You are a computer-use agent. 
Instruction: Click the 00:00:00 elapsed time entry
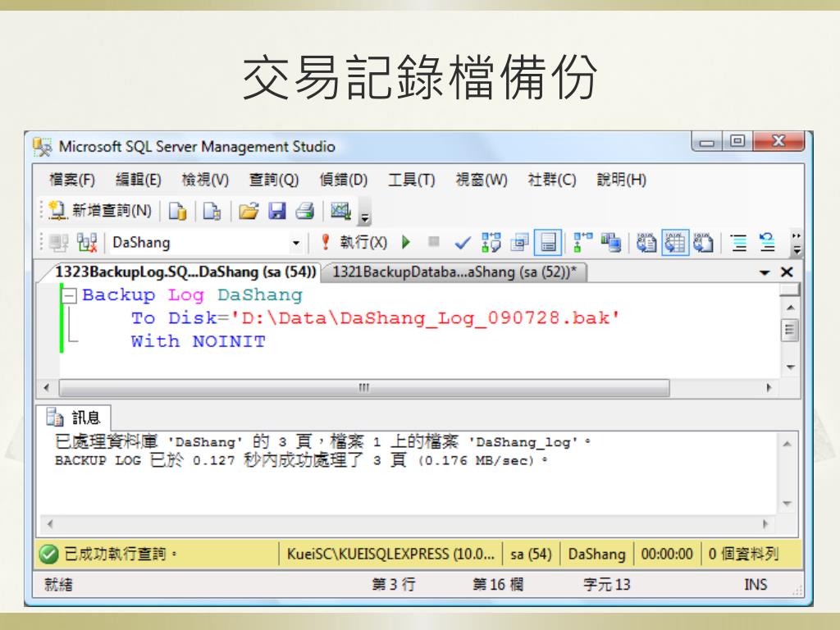click(667, 554)
